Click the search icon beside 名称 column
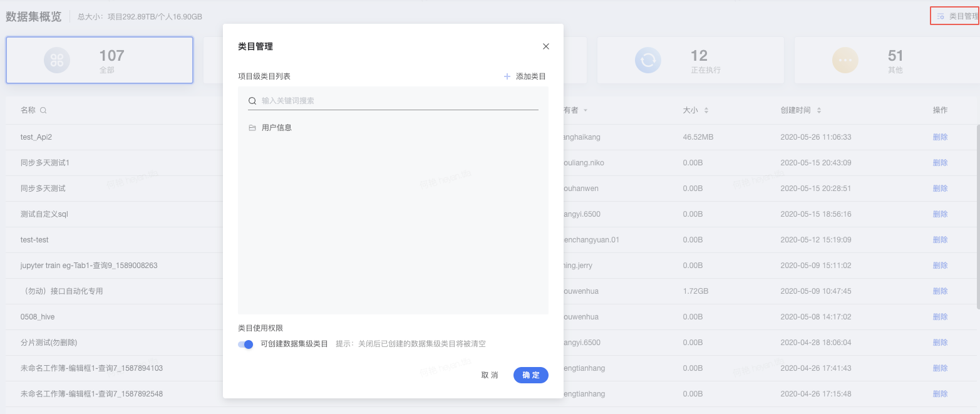This screenshot has height=414, width=980. coord(43,110)
